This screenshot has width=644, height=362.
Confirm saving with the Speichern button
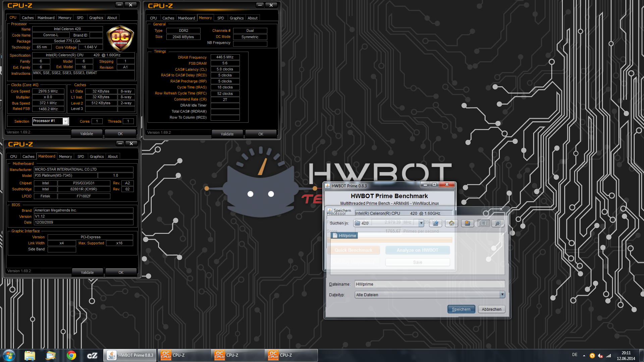pyautogui.click(x=461, y=309)
